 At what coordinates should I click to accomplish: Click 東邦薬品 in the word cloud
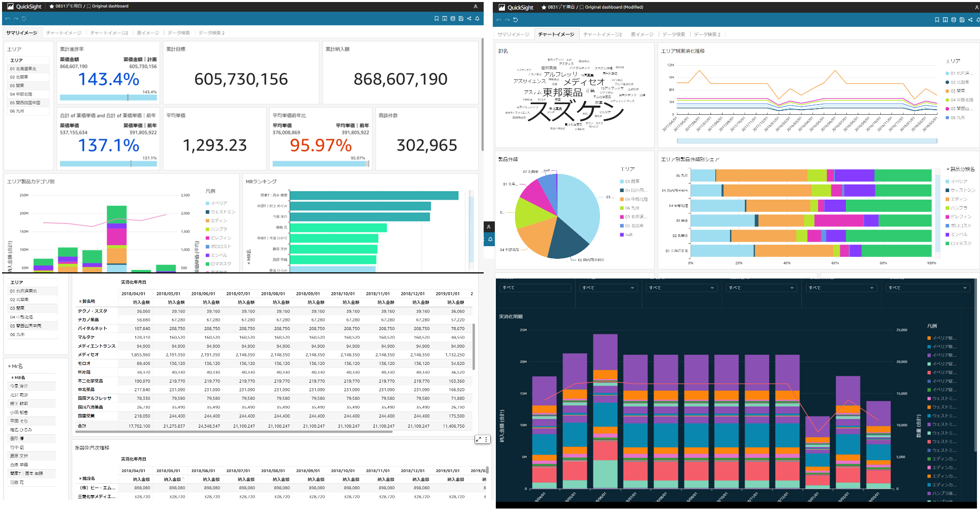pos(563,92)
